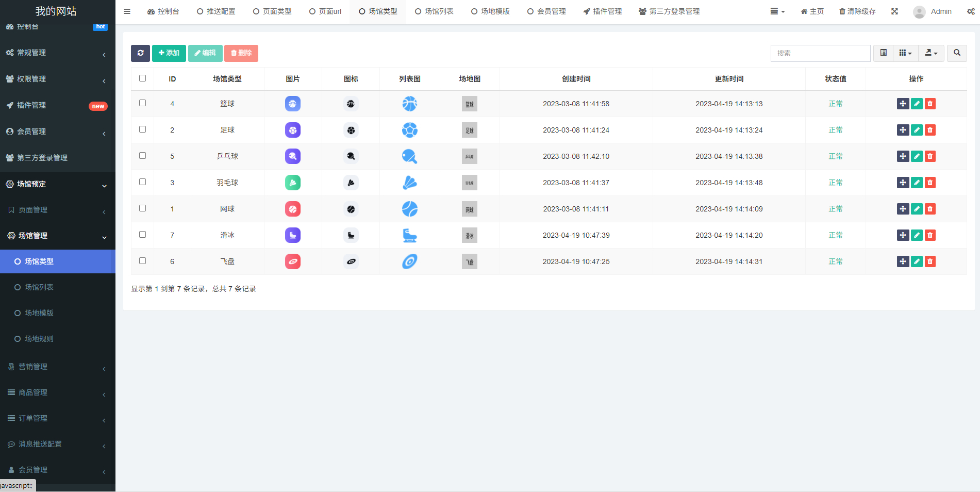
Task: Open the columns visibility dropdown
Action: pyautogui.click(x=905, y=53)
